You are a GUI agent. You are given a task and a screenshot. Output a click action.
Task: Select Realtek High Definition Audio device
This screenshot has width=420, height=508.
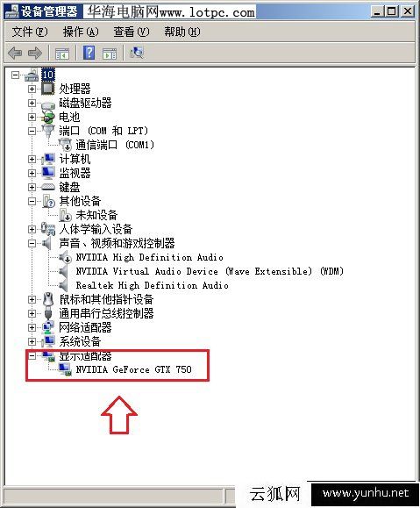tap(153, 285)
